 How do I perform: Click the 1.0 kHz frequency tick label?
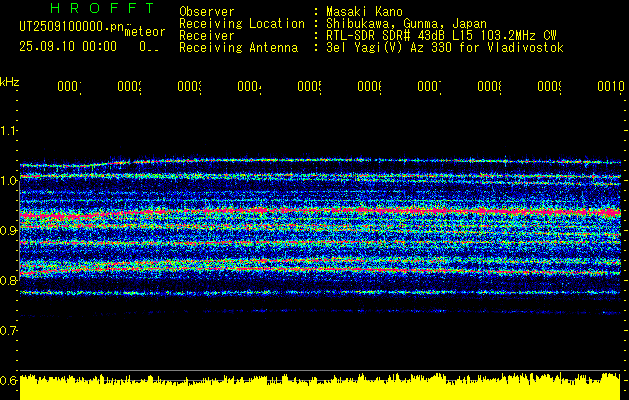point(9,180)
